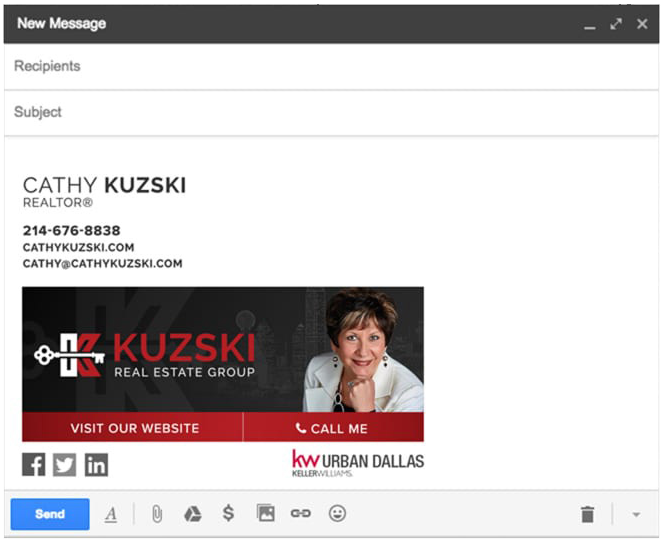Viewport: 663px width, 543px height.
Task: Open the Twitter icon in signature
Action: tap(65, 464)
